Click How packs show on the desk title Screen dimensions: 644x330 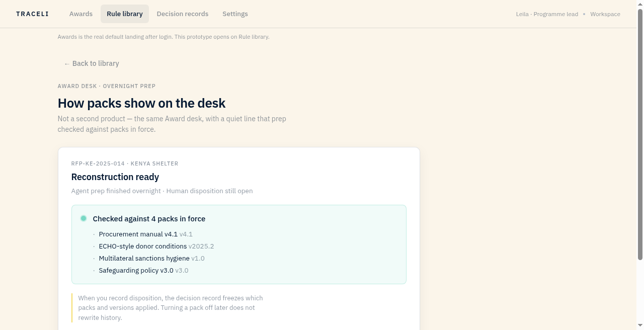141,103
